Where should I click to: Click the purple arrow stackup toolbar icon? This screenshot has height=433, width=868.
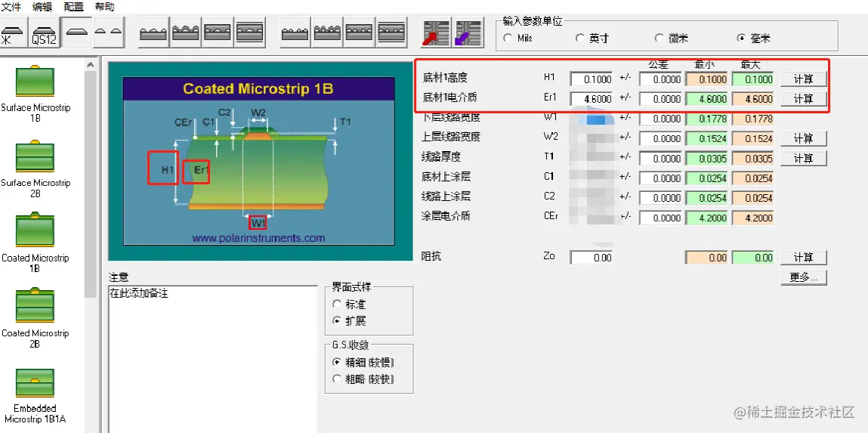468,33
